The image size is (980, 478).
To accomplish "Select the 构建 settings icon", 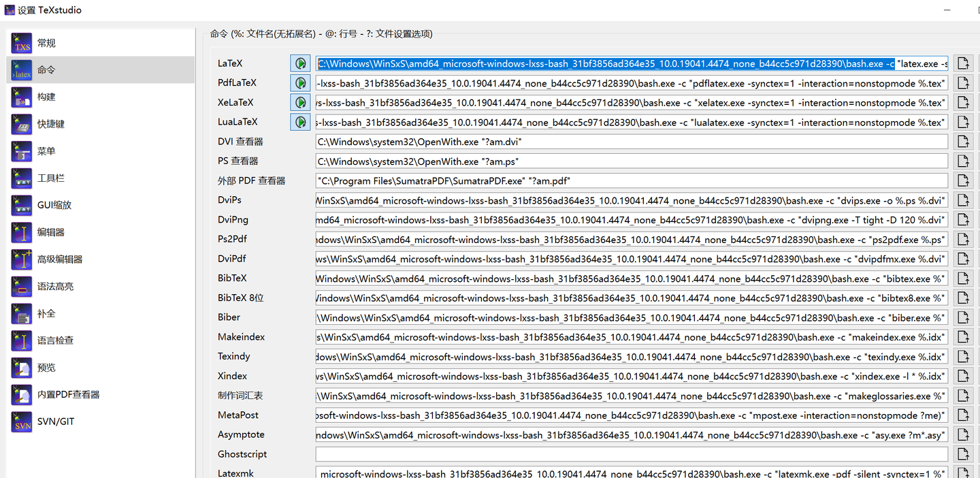I will [21, 97].
